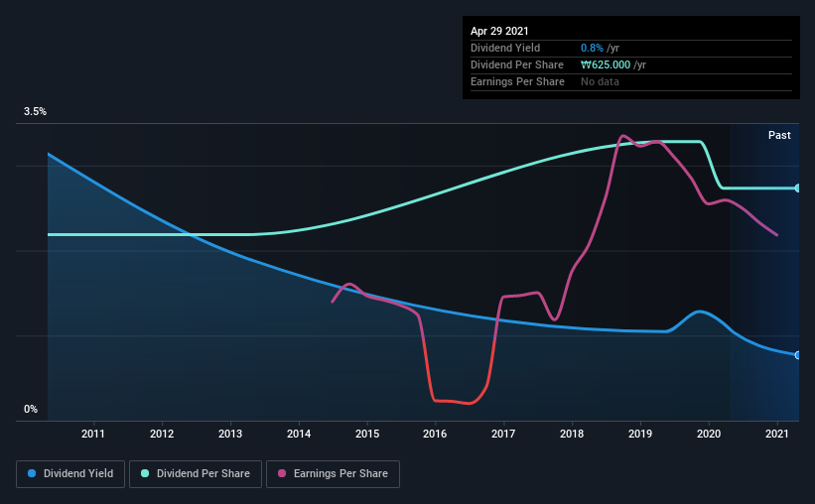Click the 3.5% y-axis label

coord(35,112)
